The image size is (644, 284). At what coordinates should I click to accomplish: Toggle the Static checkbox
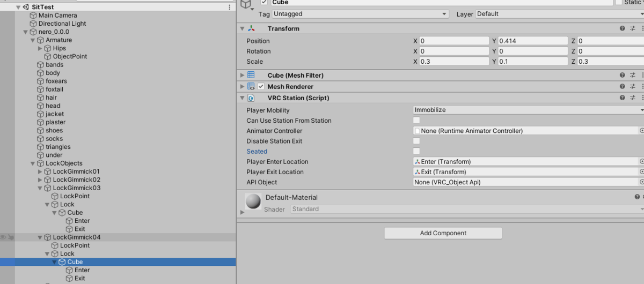click(x=619, y=2)
